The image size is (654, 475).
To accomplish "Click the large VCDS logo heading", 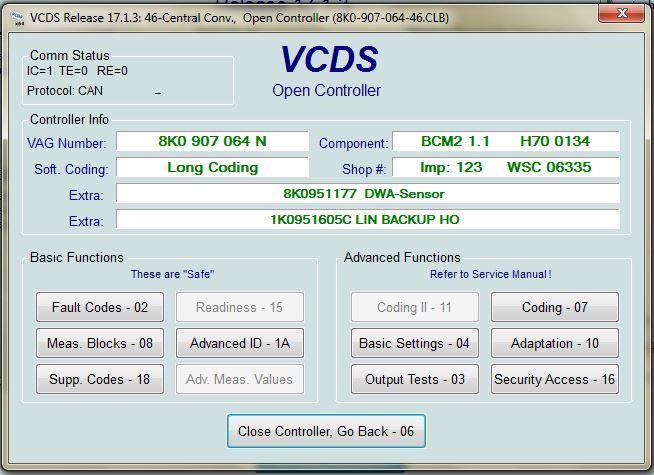I will (329, 59).
